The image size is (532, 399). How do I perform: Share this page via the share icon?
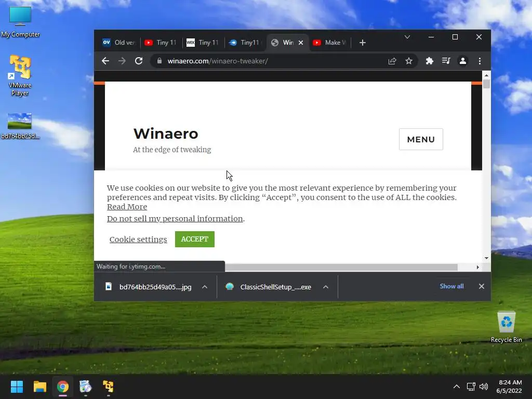(x=392, y=61)
